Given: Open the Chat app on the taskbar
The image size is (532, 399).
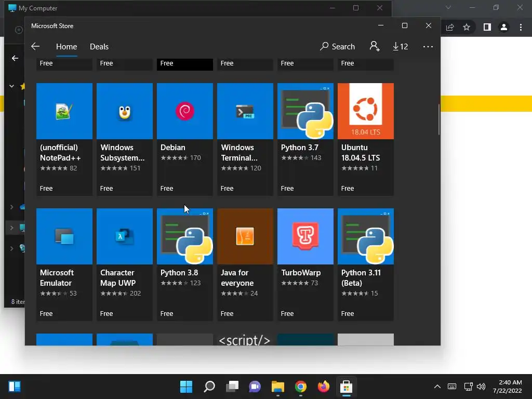Looking at the screenshot, I should click(x=255, y=387).
